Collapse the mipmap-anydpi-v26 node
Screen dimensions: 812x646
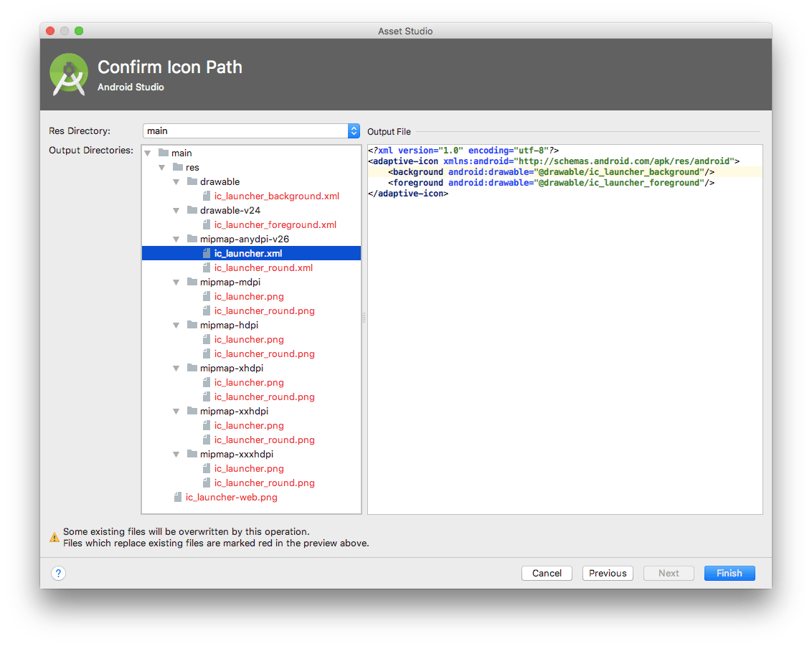[x=176, y=239]
